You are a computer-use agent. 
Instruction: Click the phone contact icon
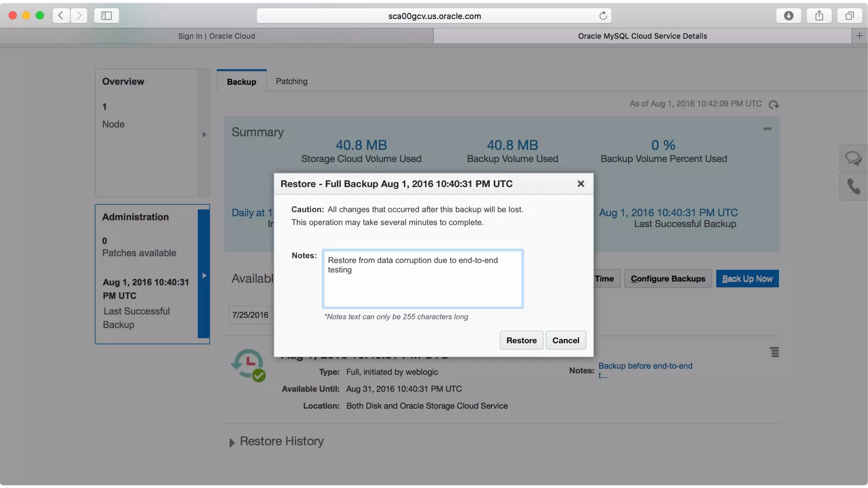coord(853,186)
